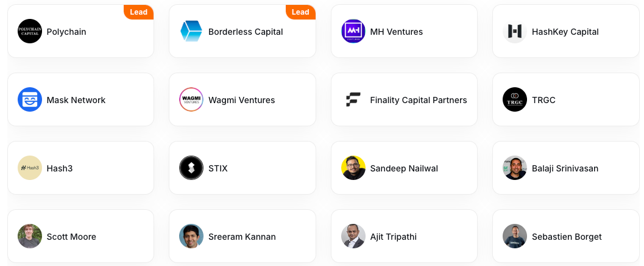Click the Lead badge on Polychain card
644x266 pixels.
pyautogui.click(x=138, y=12)
